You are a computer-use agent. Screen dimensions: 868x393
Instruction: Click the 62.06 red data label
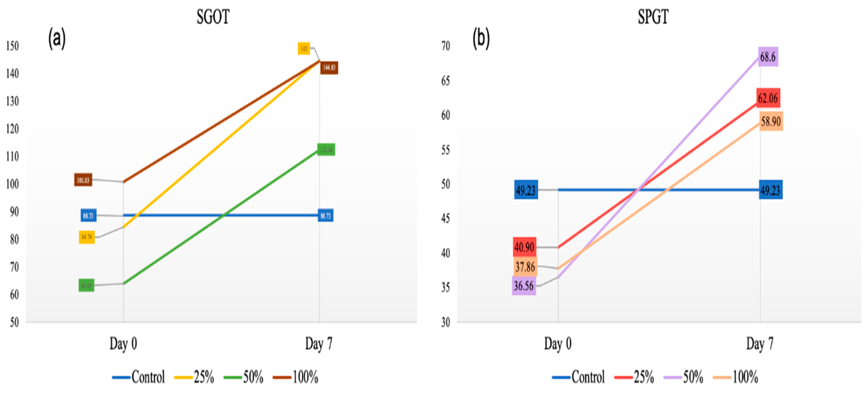coord(768,98)
